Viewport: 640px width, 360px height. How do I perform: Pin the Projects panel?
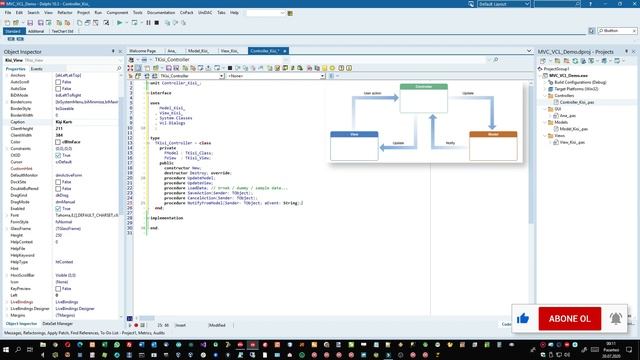(627, 51)
